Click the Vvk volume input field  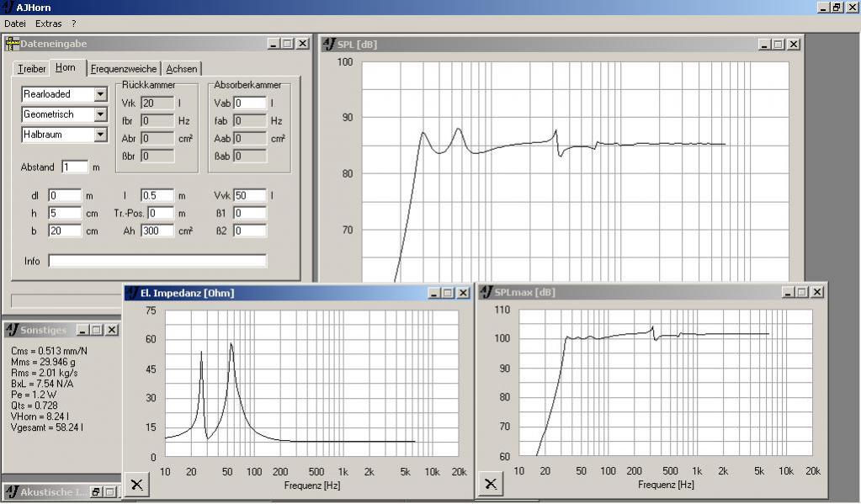[249, 195]
